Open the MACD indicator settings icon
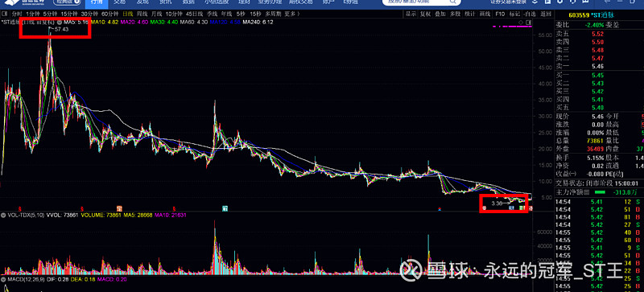644x292 pixels. (3, 279)
